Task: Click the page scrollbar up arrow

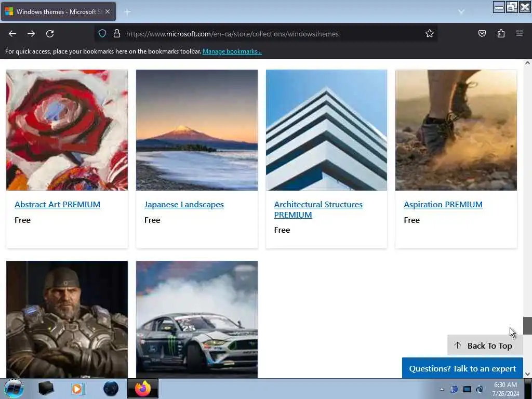Action: pos(527,63)
